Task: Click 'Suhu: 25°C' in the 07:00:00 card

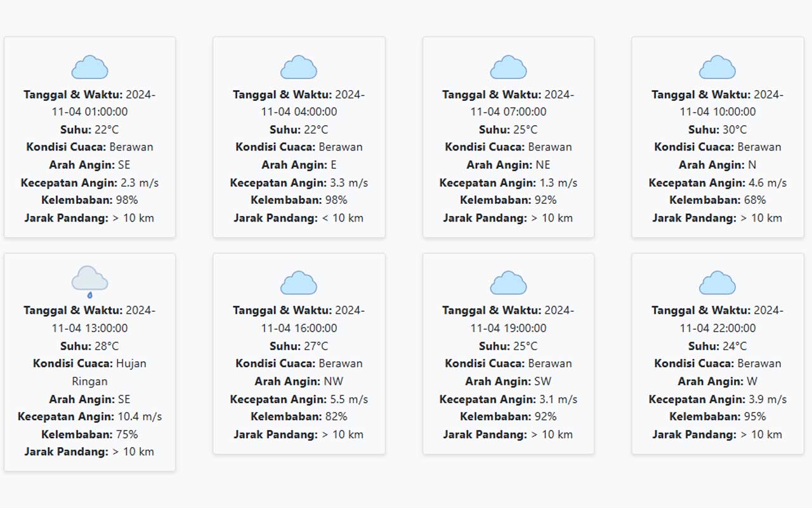Action: tap(508, 130)
